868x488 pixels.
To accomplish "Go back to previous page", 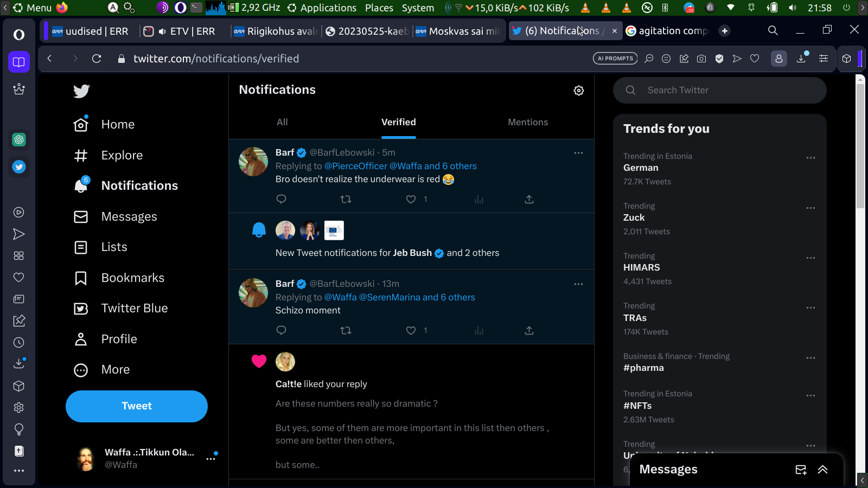I will [x=49, y=59].
